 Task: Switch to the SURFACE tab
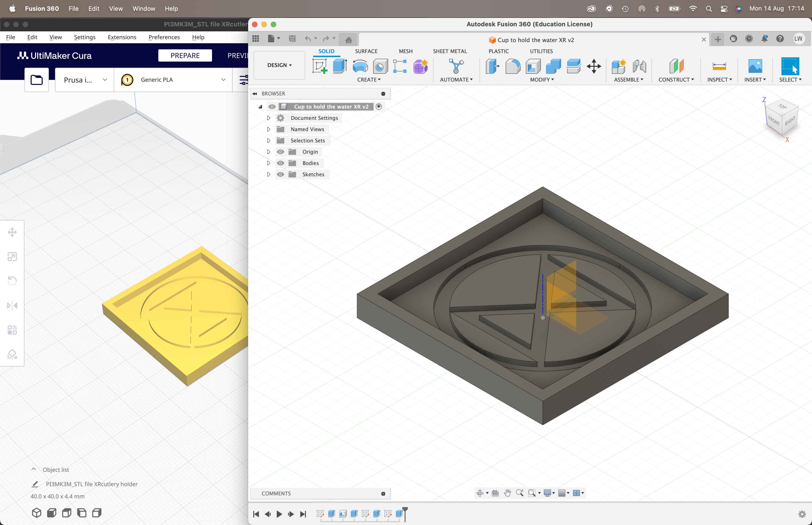coord(366,51)
